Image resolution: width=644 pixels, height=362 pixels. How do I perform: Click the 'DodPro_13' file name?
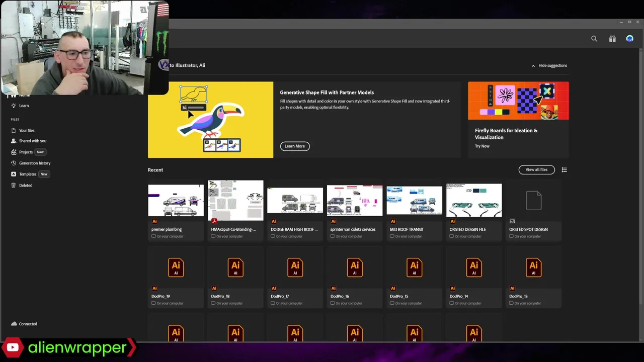(518, 297)
